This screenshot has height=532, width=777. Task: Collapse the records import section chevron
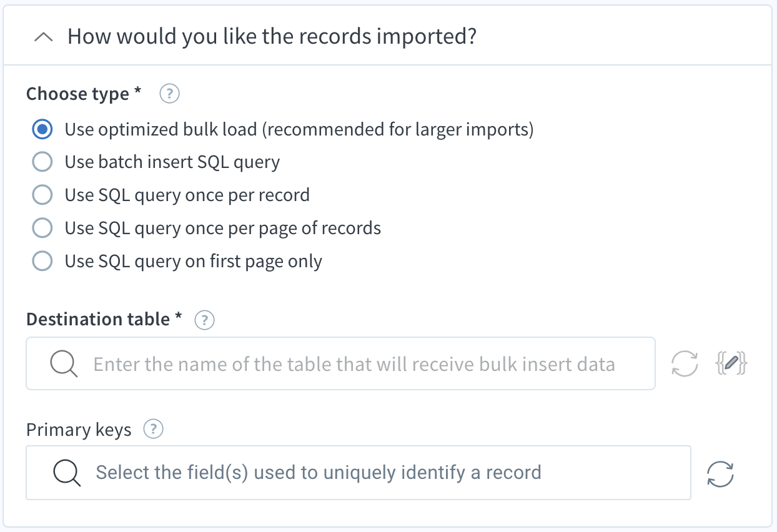coord(43,37)
